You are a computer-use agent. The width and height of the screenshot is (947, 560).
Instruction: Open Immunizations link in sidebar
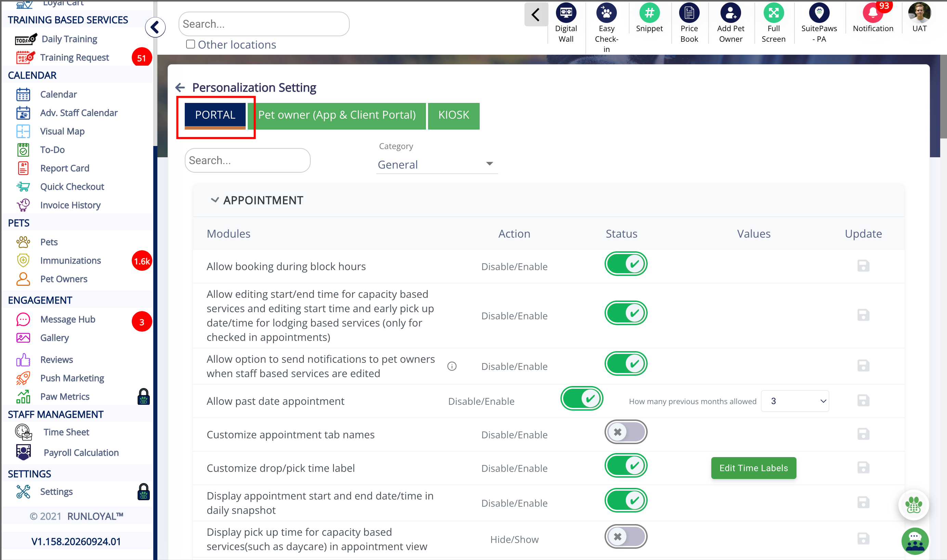(x=70, y=261)
